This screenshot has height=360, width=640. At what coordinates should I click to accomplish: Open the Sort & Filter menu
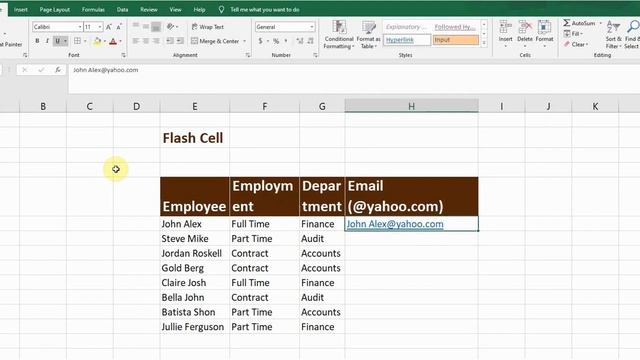613,34
